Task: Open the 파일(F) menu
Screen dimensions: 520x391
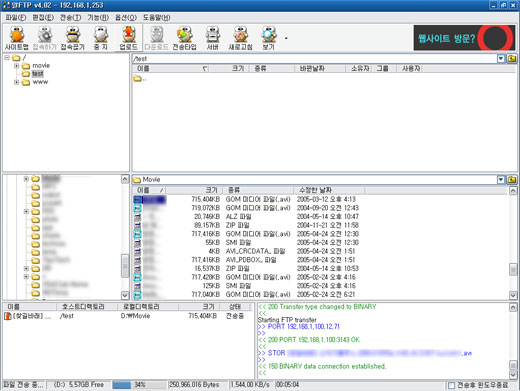Action: [16, 18]
